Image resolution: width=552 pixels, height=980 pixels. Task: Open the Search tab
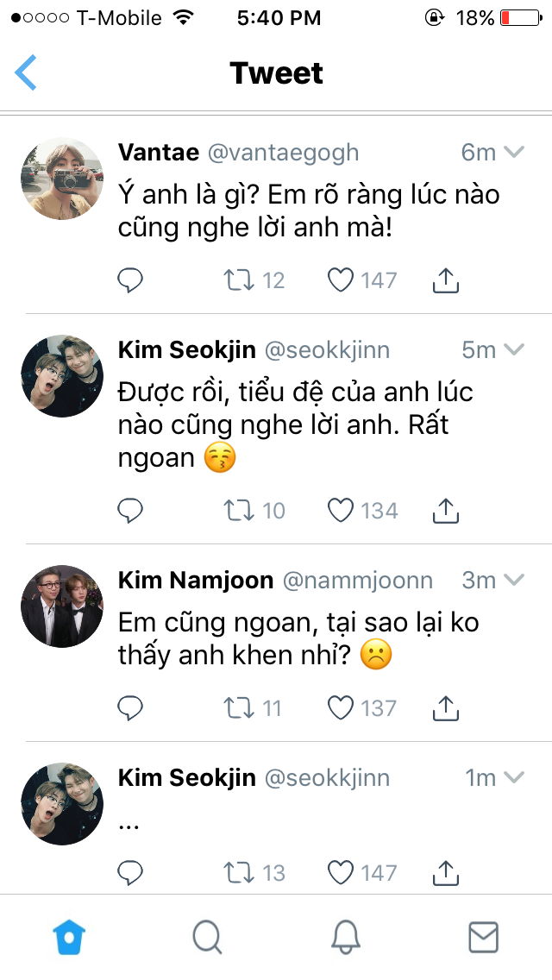point(207,937)
